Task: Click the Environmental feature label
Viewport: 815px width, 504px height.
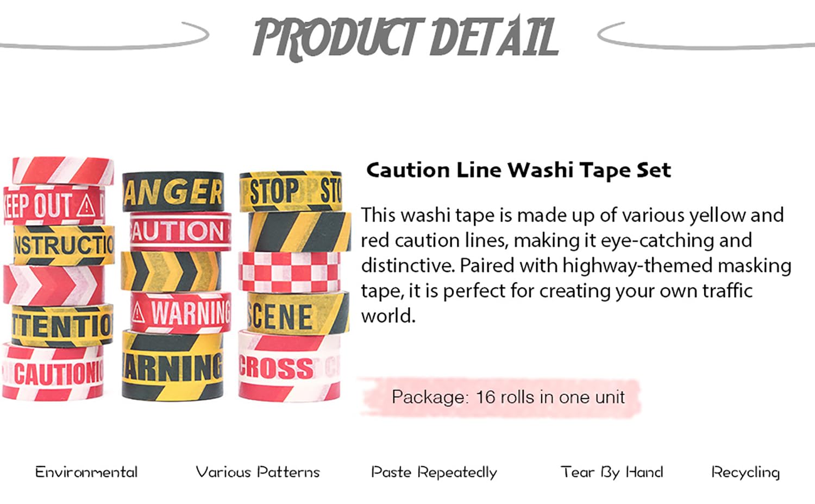Action: [x=86, y=472]
